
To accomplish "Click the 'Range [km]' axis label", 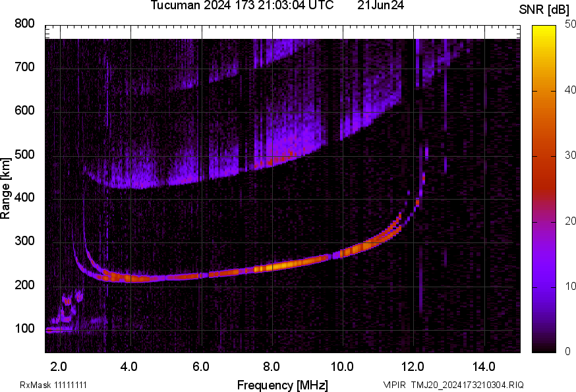I will click(x=5, y=189).
